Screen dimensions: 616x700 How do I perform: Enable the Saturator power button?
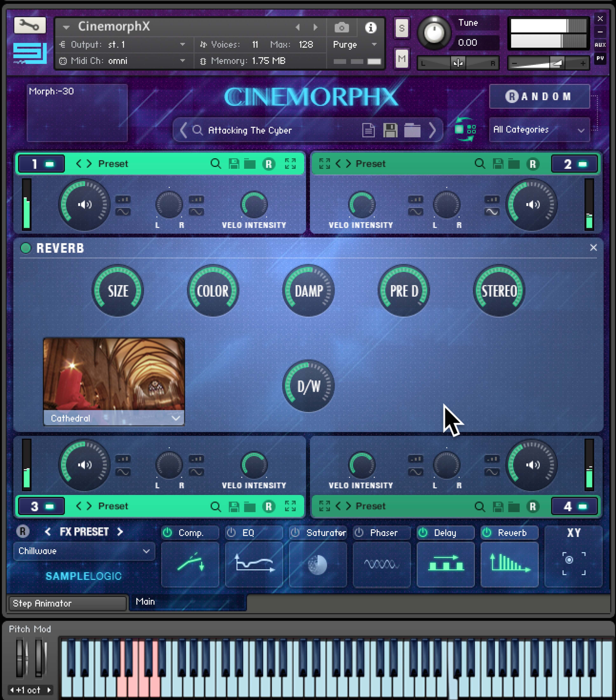(295, 532)
